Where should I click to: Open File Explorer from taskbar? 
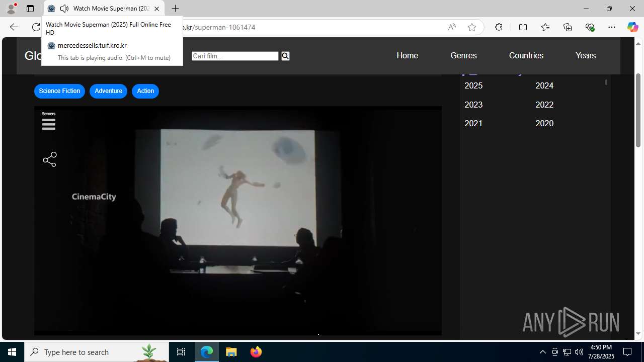pyautogui.click(x=231, y=352)
